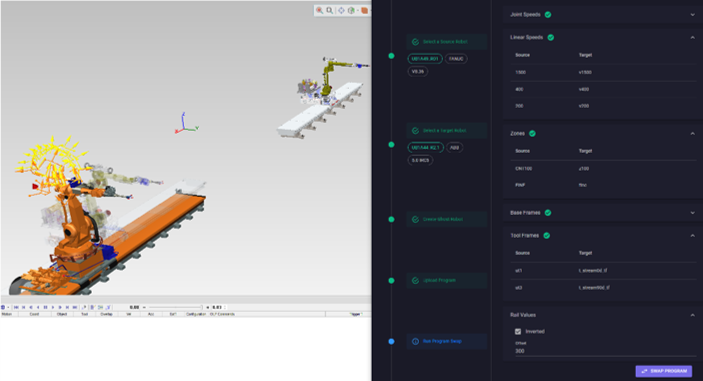The height and width of the screenshot is (381, 703).
Task: Click the target robot name chip
Action: pyautogui.click(x=425, y=147)
